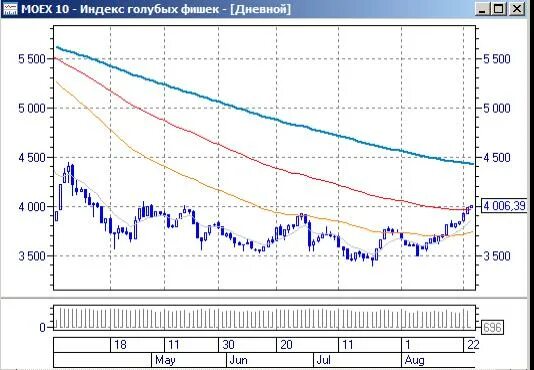Click date label 11 above Jul
The image size is (534, 370).
[x=347, y=345]
